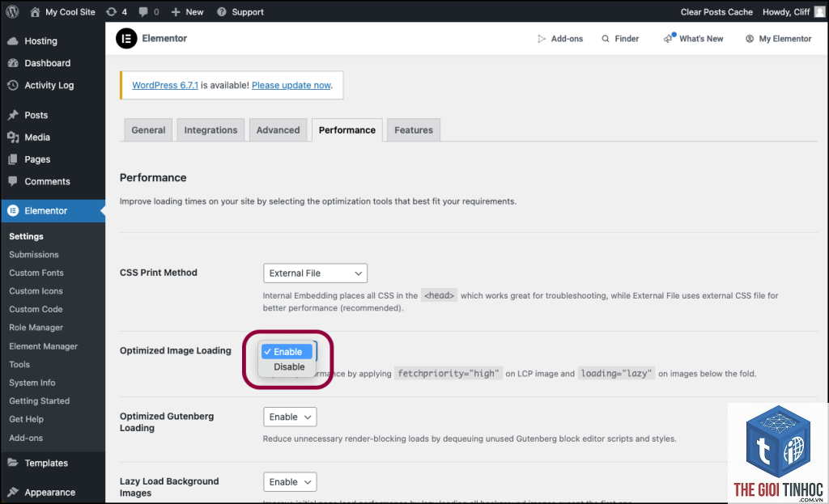This screenshot has width=829, height=504.
Task: Click the Finder magnifier icon
Action: [606, 39]
